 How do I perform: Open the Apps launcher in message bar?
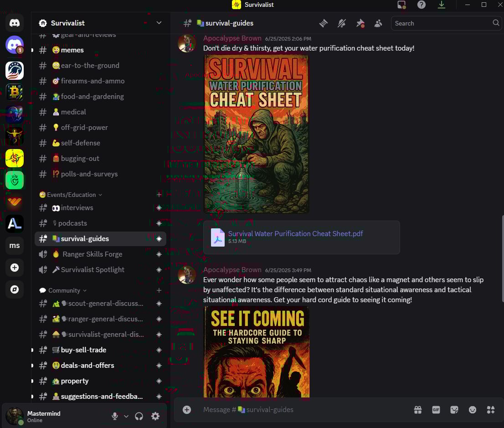point(491,410)
